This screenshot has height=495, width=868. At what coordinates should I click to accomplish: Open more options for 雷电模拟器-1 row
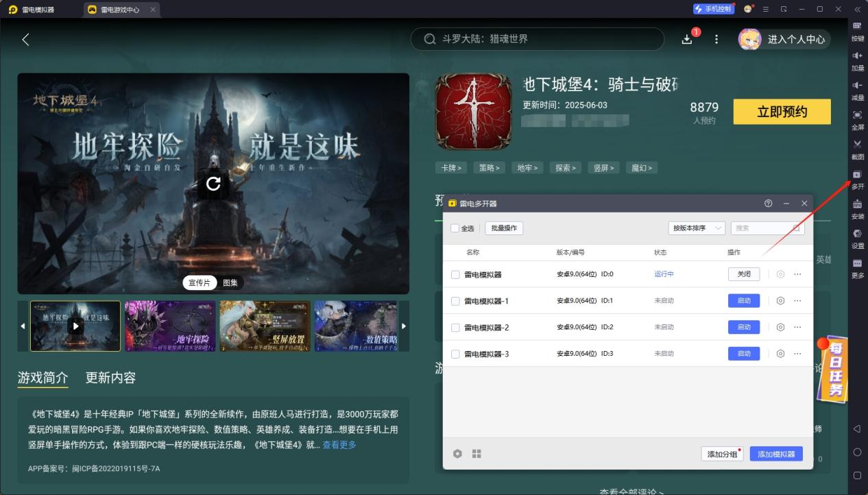tap(797, 300)
